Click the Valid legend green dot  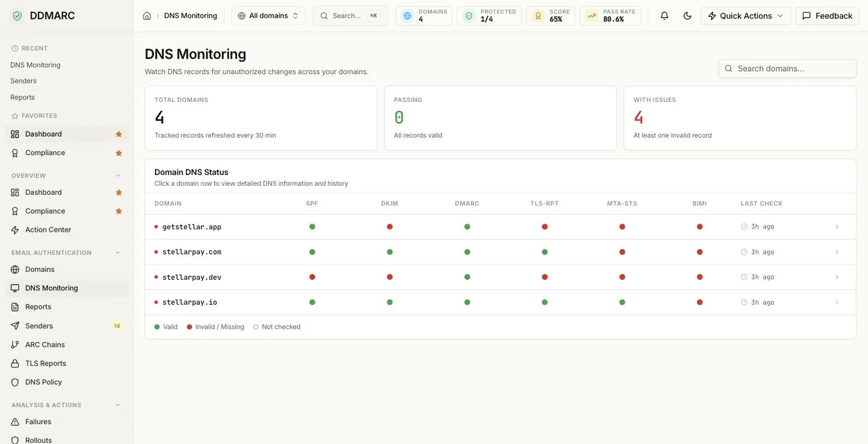tap(157, 327)
